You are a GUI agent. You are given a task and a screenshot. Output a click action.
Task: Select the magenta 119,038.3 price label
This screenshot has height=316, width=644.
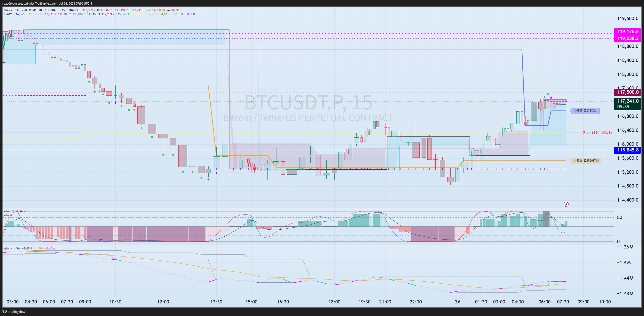[628, 38]
